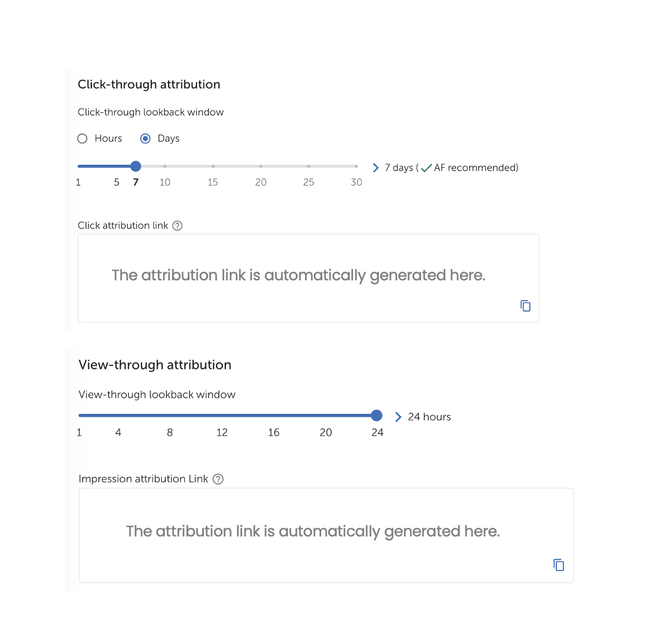This screenshot has height=644, width=654.
Task: Open help tooltip for Impression attribution Link
Action: 218,479
